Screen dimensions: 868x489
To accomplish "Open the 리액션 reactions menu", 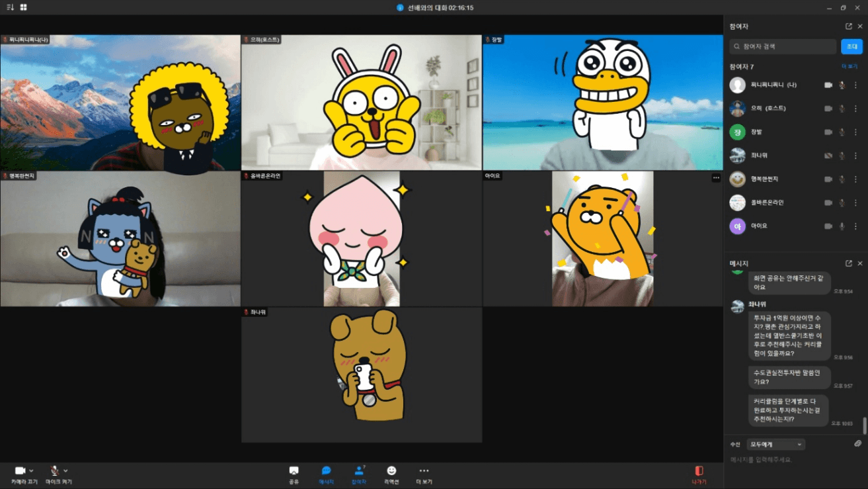I will click(x=391, y=474).
